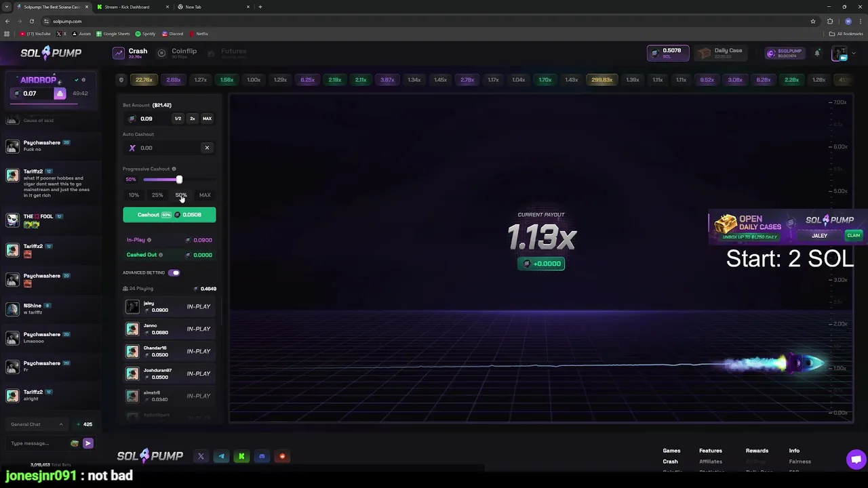Open browser extensions puzzle icon

pyautogui.click(x=830, y=21)
